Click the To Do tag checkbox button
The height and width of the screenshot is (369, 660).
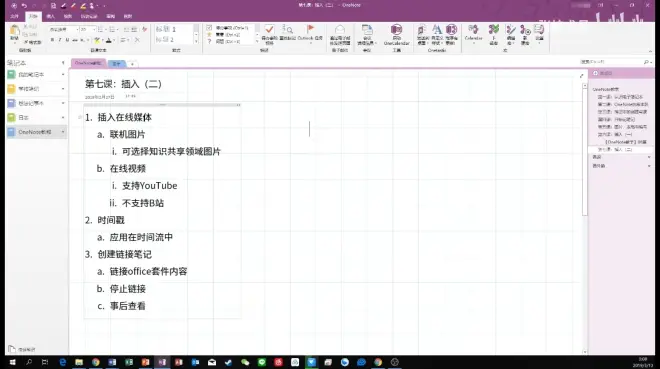tap(269, 34)
